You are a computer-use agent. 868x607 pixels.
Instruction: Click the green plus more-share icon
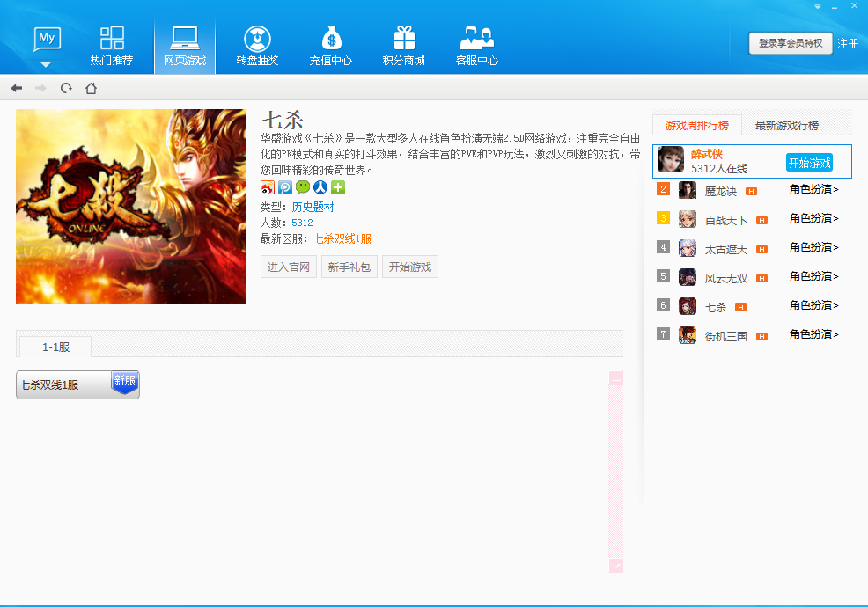click(338, 187)
